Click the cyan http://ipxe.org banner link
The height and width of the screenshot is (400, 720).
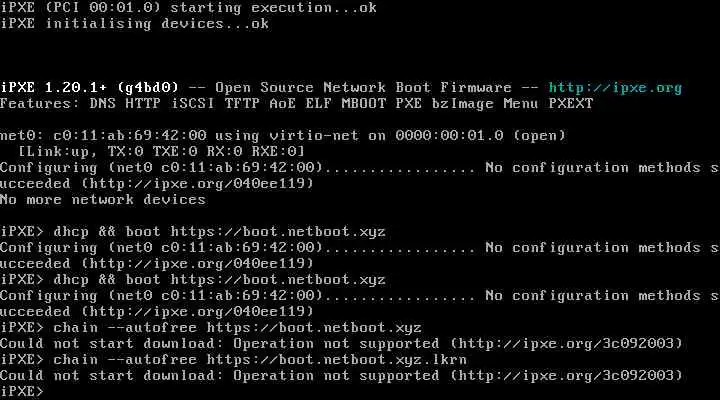616,88
